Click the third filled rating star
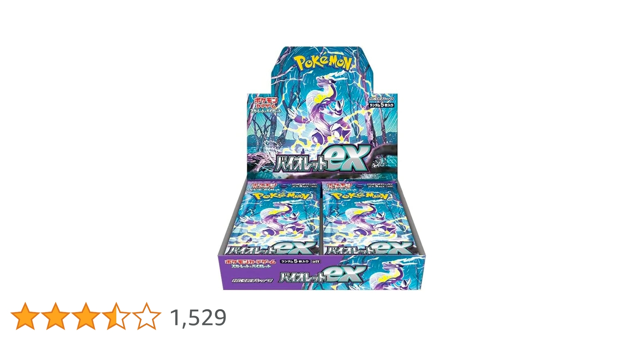 [86, 316]
